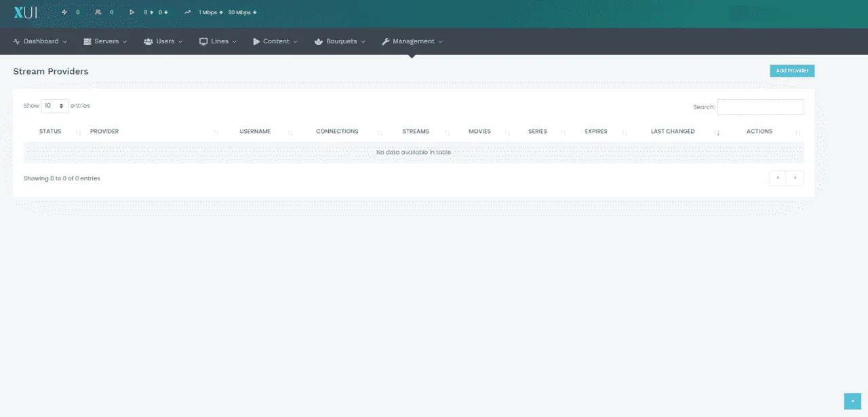Click the network trend arrow icon
This screenshot has height=417, width=868.
click(187, 12)
